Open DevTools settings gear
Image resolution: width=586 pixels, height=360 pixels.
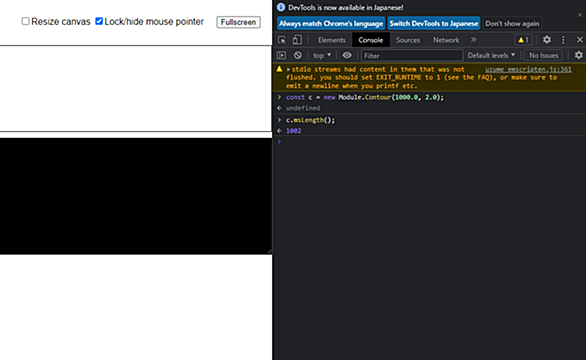(547, 40)
